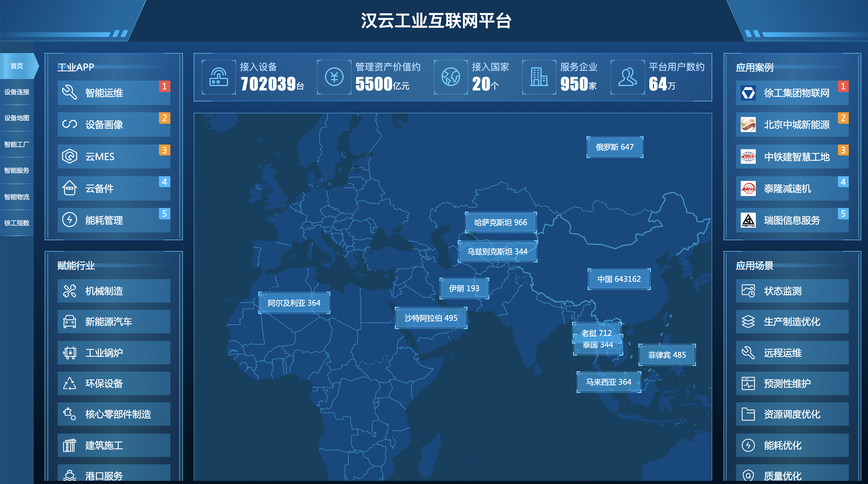The height and width of the screenshot is (484, 868).
Task: Click the yen icon for 管理资产价值约
Action: pyautogui.click(x=334, y=77)
